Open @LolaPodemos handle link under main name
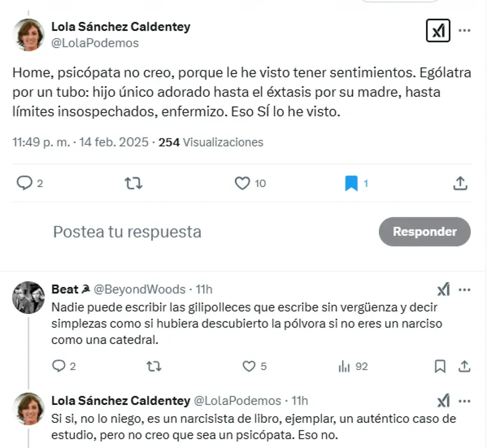This screenshot has width=487, height=448. (x=95, y=43)
